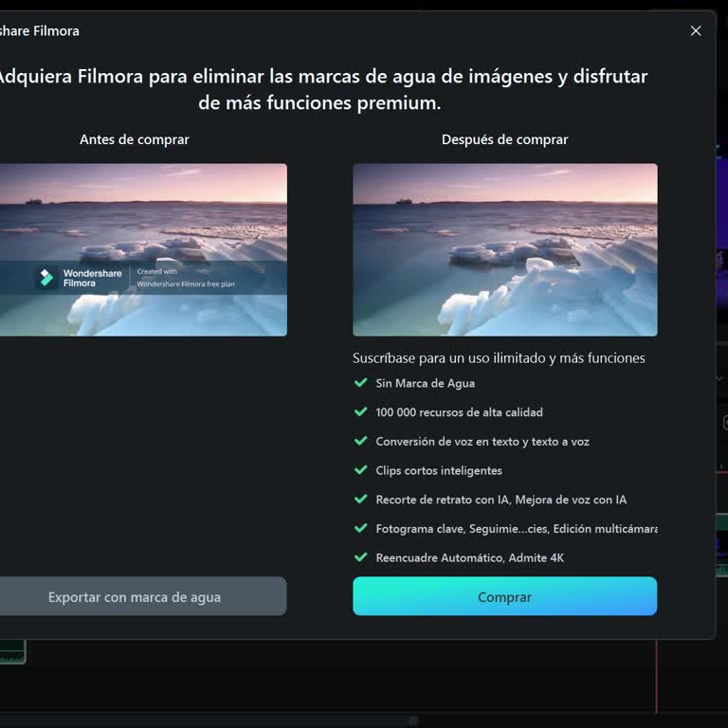The image size is (728, 728).
Task: Click the 'Sin Marca de Agua' feature text
Action: 425,384
